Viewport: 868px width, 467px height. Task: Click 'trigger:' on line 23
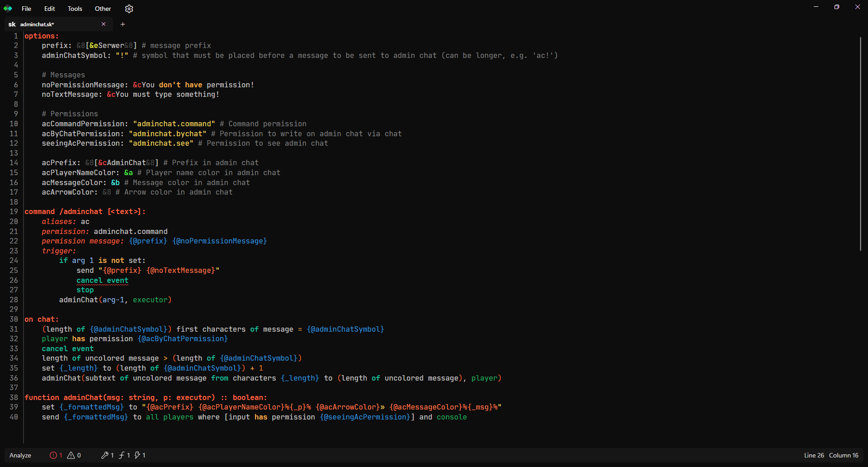(59, 251)
